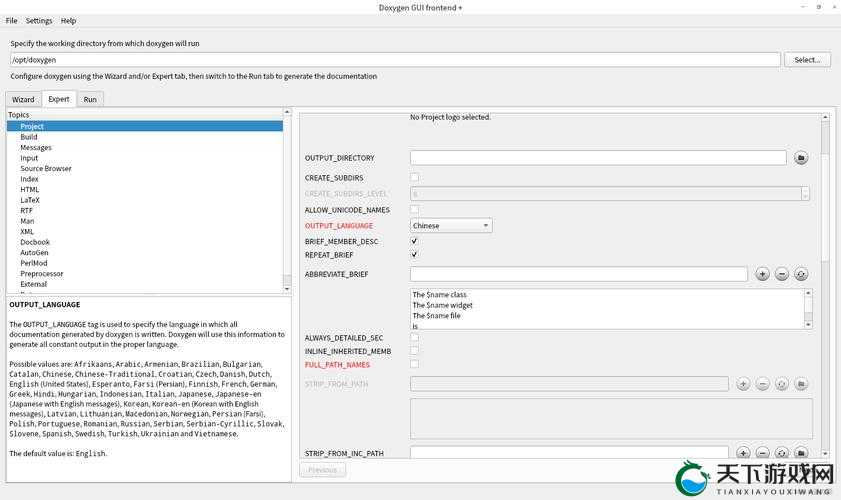
Task: Click the settings panel scroll-up arrow
Action: click(825, 117)
